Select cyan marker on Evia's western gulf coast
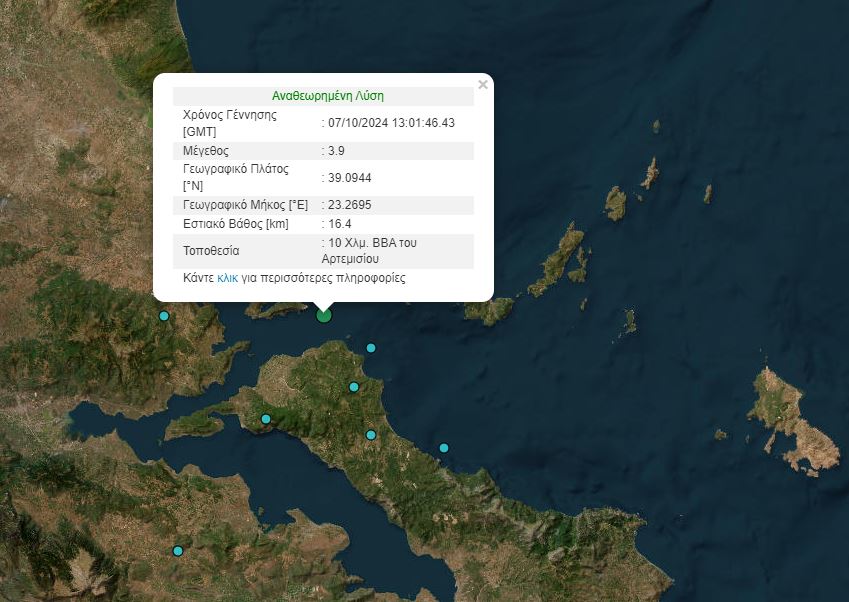 click(x=265, y=419)
